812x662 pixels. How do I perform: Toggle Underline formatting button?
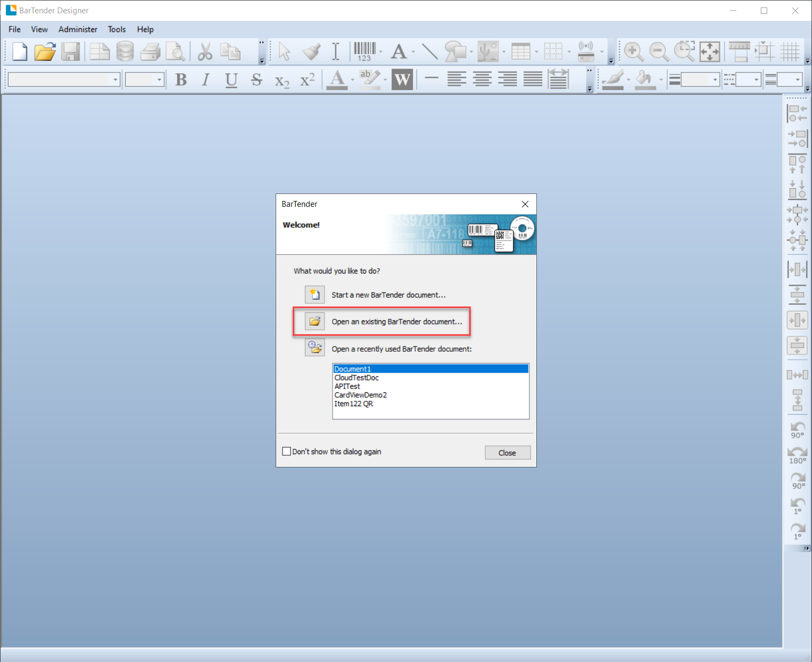231,80
